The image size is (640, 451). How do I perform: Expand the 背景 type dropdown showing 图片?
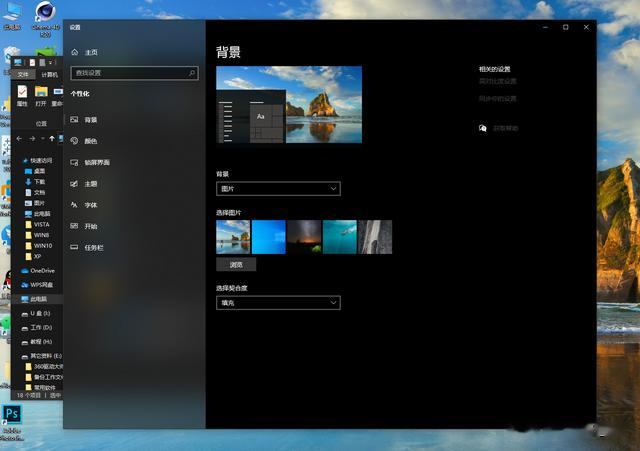278,188
